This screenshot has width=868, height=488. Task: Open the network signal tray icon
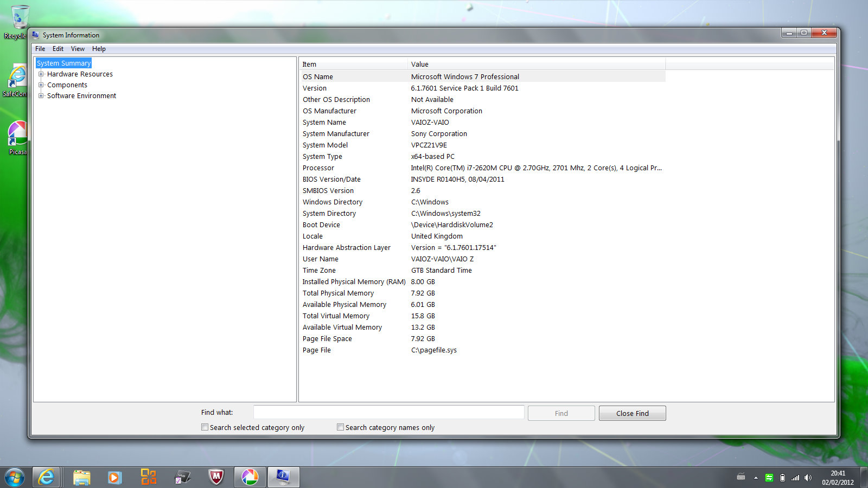(x=795, y=478)
